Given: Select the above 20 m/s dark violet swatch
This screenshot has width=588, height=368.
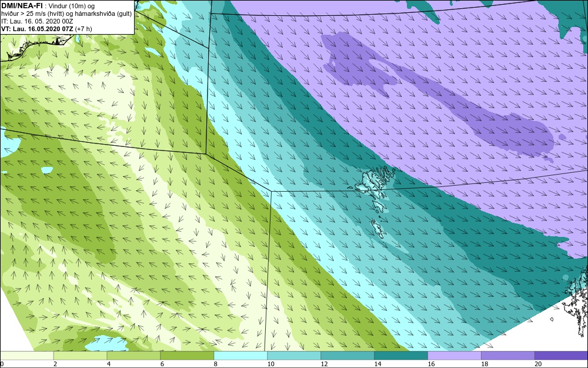Looking at the screenshot, I should [x=562, y=355].
